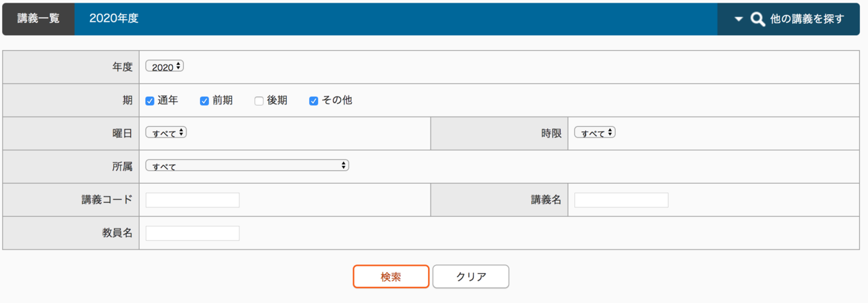Select the 講義一覧 tab
This screenshot has width=868, height=303.
point(38,19)
